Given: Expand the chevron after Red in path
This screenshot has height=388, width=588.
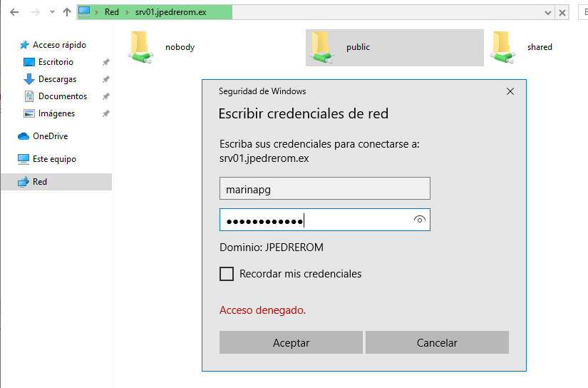Looking at the screenshot, I should 127,13.
